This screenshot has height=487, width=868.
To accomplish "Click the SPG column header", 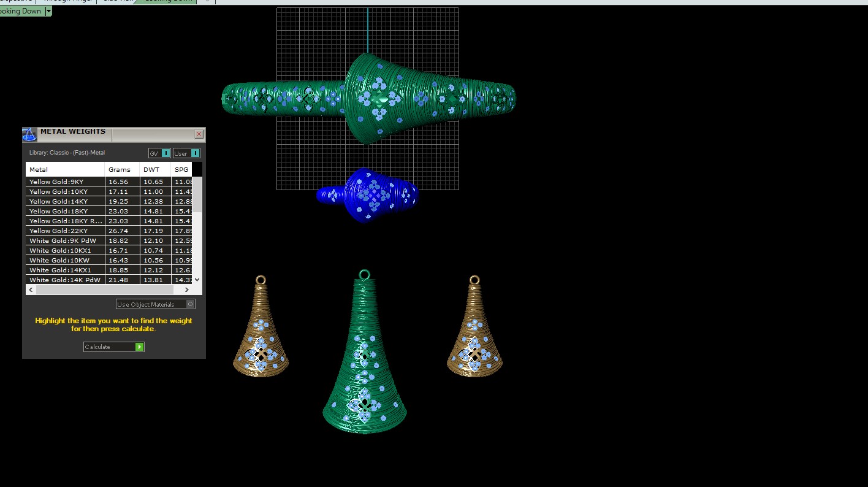I will click(x=181, y=169).
